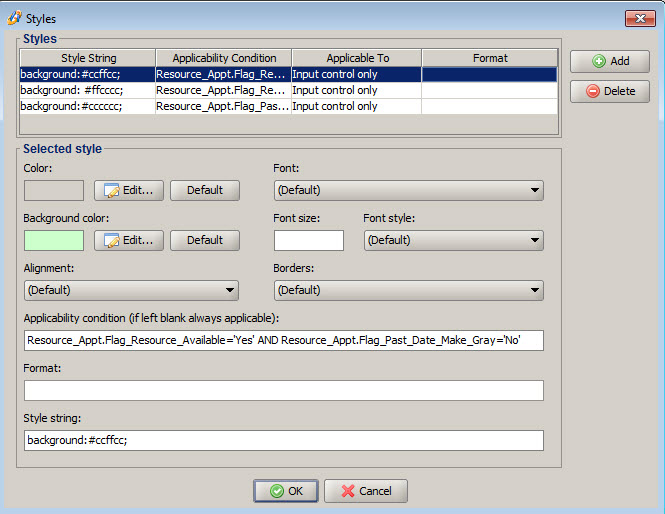Screen dimensions: 665x514
Task: Open the Alignment dropdown
Action: [131, 291]
